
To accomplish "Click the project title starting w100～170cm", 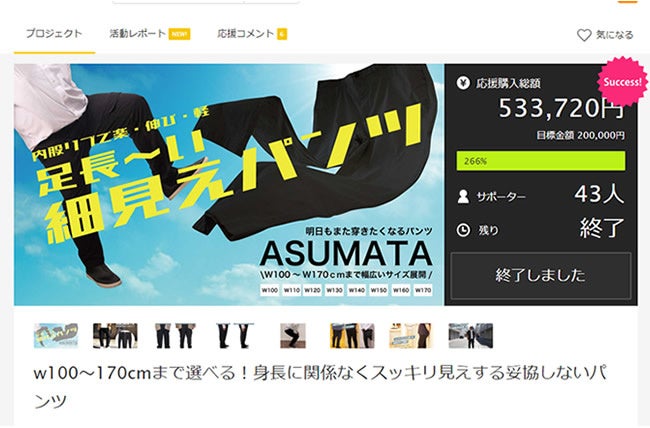I will (320, 387).
